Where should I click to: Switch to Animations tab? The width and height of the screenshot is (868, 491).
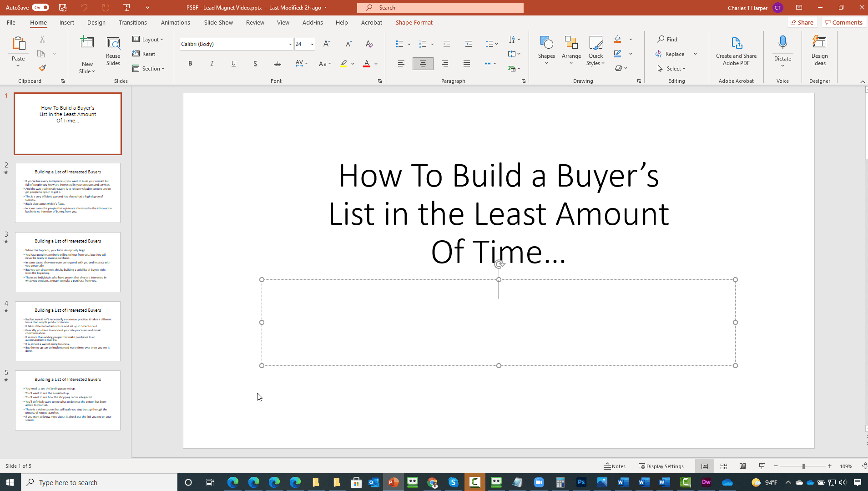point(175,22)
